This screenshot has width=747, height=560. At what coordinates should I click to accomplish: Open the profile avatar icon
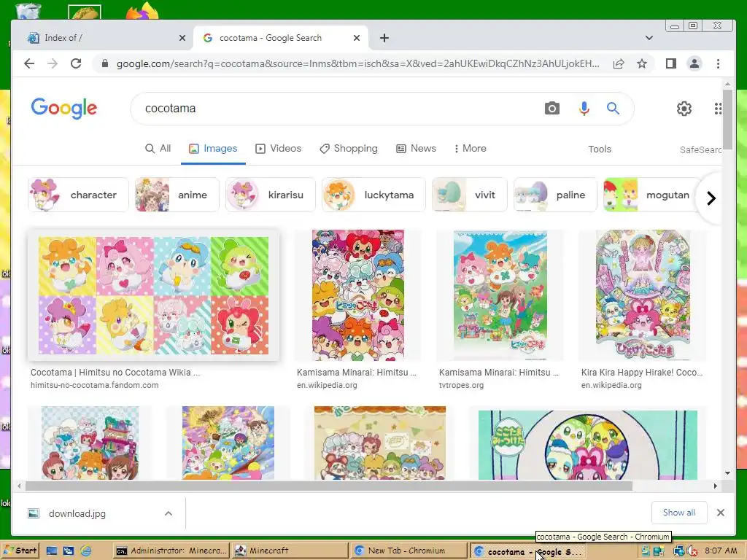pyautogui.click(x=694, y=63)
